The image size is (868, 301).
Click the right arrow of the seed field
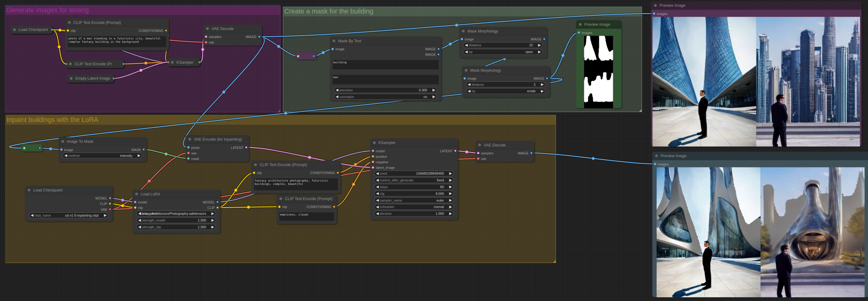(450, 174)
